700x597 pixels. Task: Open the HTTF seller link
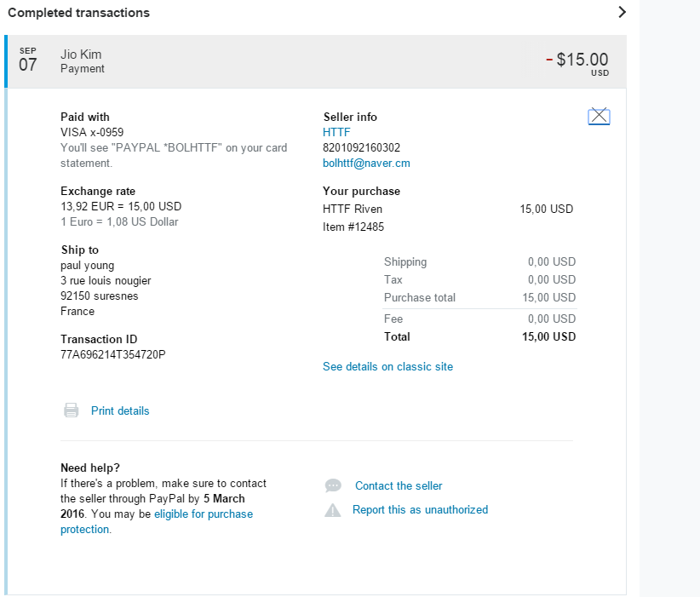[336, 132]
